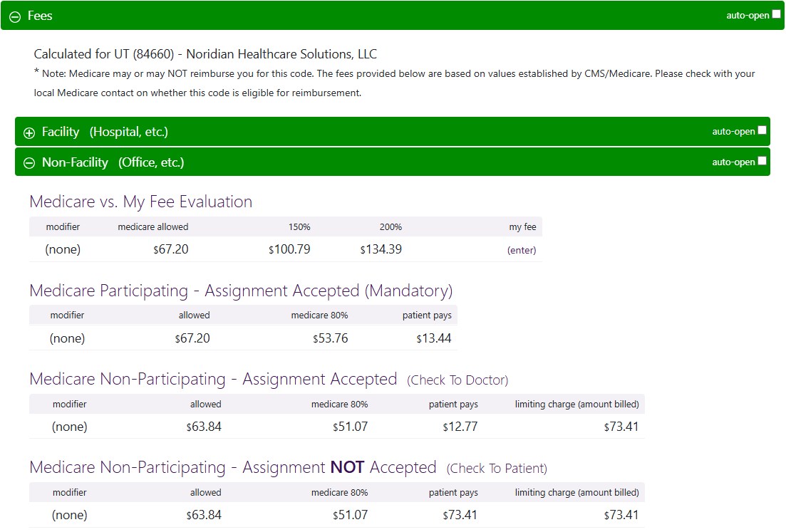Click $73.41 patient pays in Check To Patient table

pyautogui.click(x=460, y=514)
